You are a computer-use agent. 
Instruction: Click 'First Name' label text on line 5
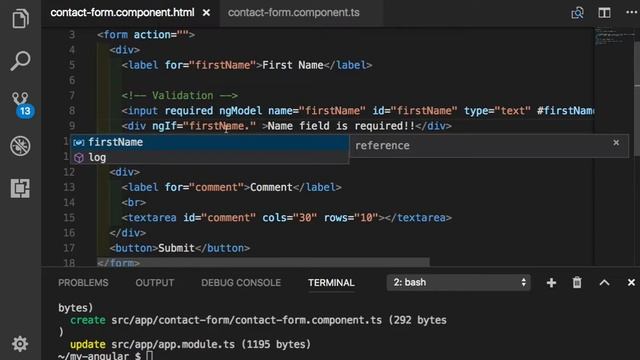pos(293,65)
